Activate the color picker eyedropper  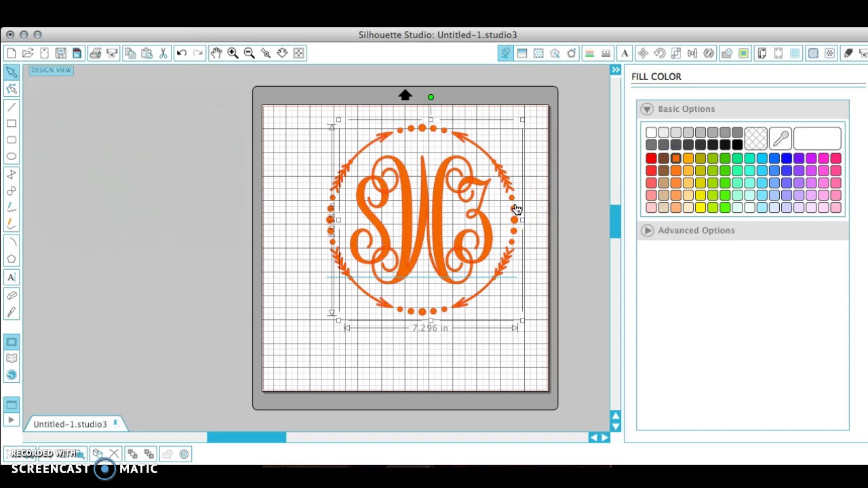[781, 138]
